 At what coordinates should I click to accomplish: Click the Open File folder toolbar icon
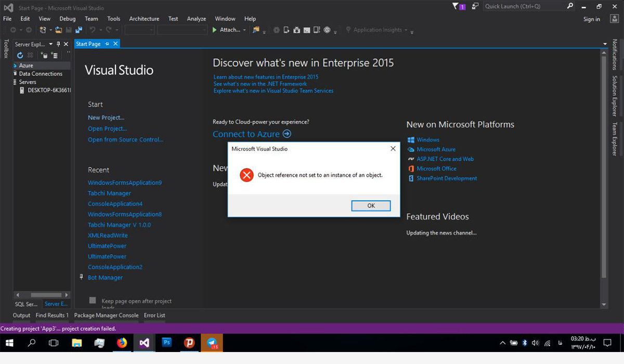59,30
